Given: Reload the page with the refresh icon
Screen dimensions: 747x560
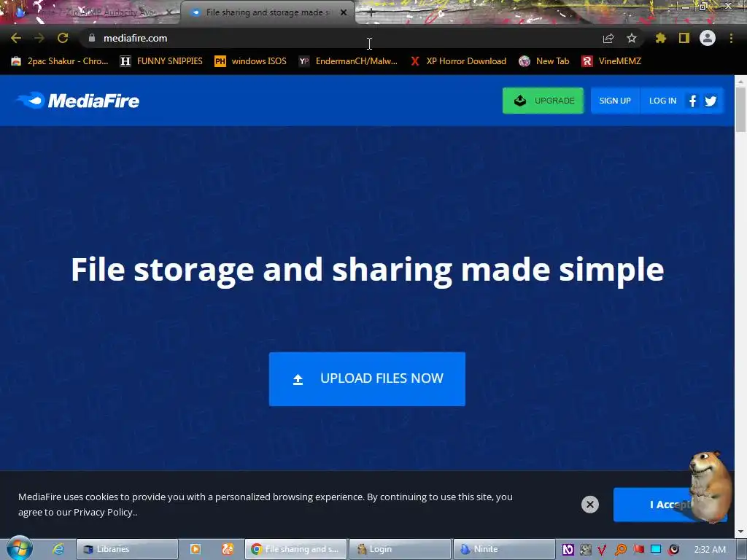Looking at the screenshot, I should (63, 38).
